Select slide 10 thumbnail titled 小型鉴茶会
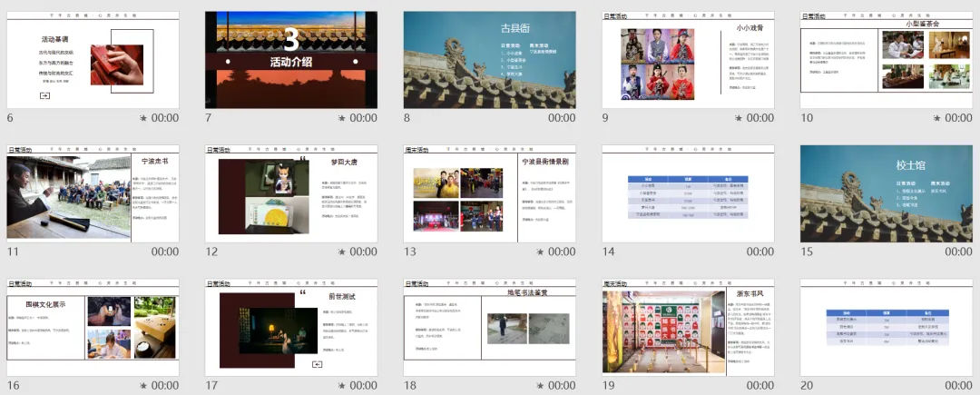 click(887, 60)
